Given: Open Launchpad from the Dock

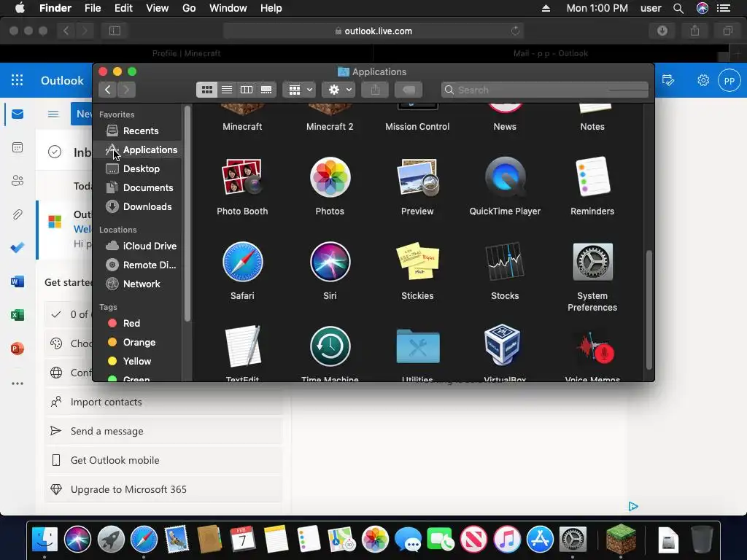Looking at the screenshot, I should click(x=111, y=540).
